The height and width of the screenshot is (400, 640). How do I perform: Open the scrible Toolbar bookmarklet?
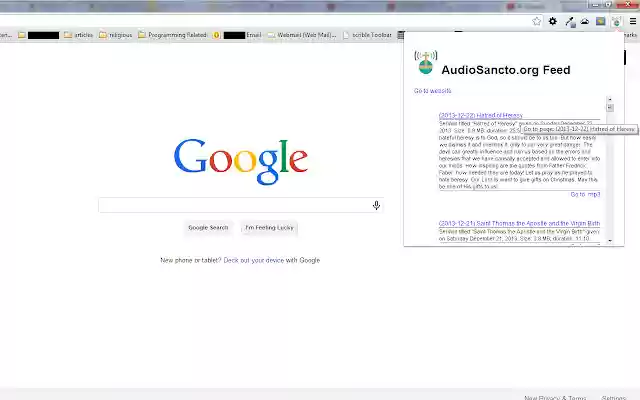(x=367, y=35)
